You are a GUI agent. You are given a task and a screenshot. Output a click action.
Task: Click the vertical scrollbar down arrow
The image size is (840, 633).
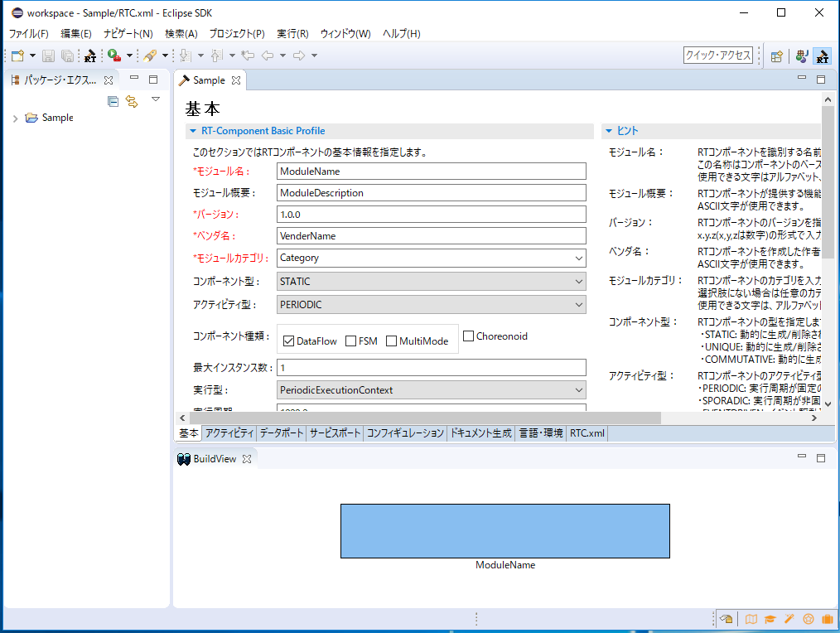828,404
